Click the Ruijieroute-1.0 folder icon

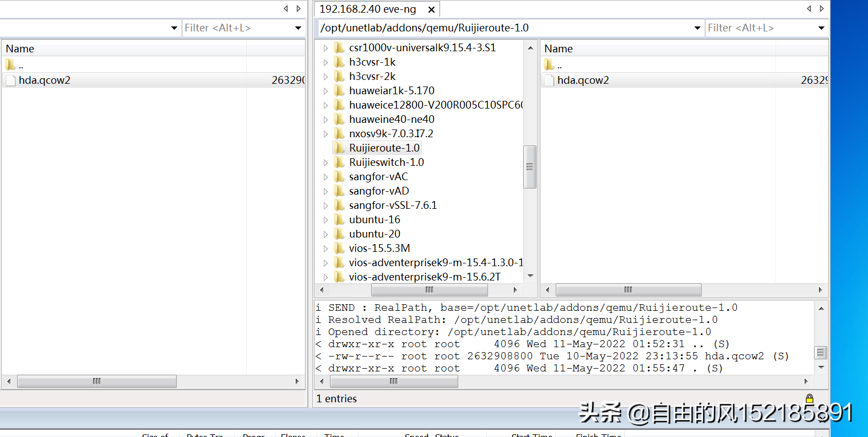click(339, 148)
